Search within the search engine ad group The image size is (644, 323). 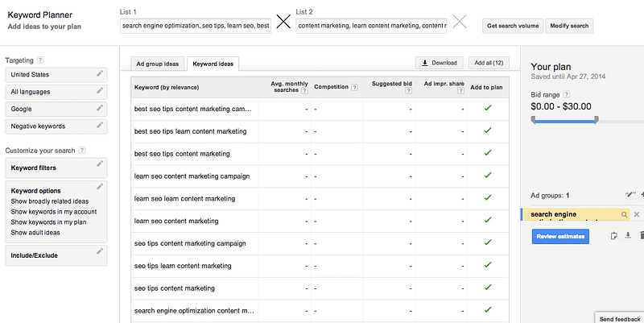[624, 214]
